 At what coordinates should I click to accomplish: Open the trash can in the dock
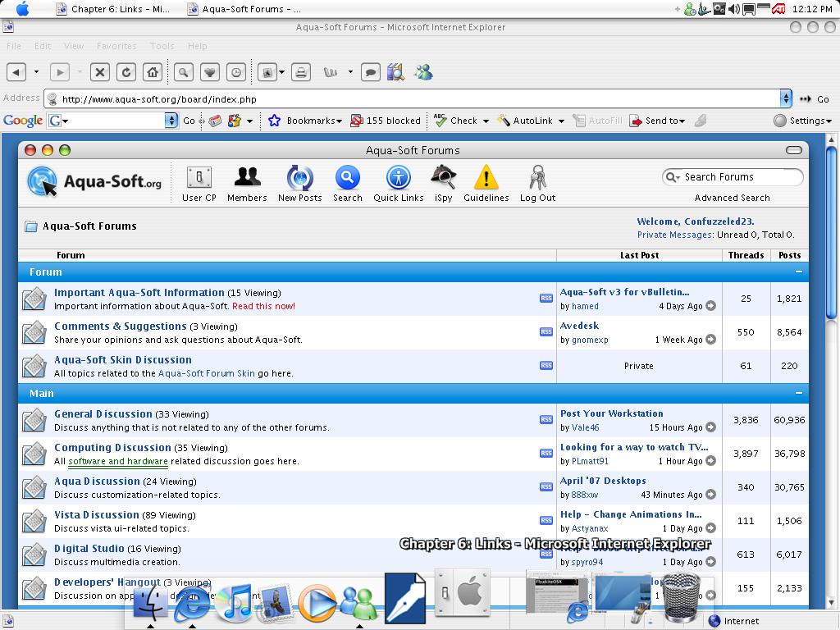(x=682, y=596)
